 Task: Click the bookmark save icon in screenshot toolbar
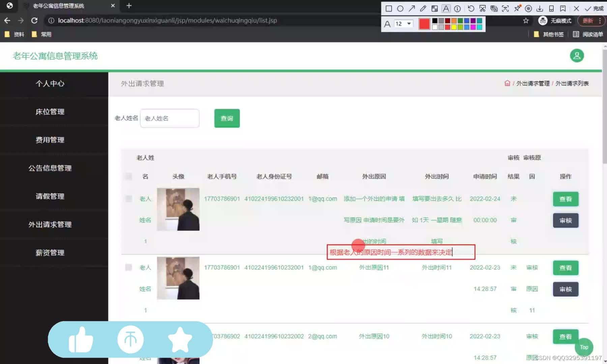pyautogui.click(x=563, y=8)
